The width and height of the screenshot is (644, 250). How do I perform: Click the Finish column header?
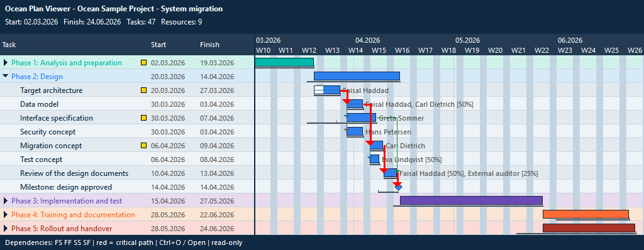point(209,45)
